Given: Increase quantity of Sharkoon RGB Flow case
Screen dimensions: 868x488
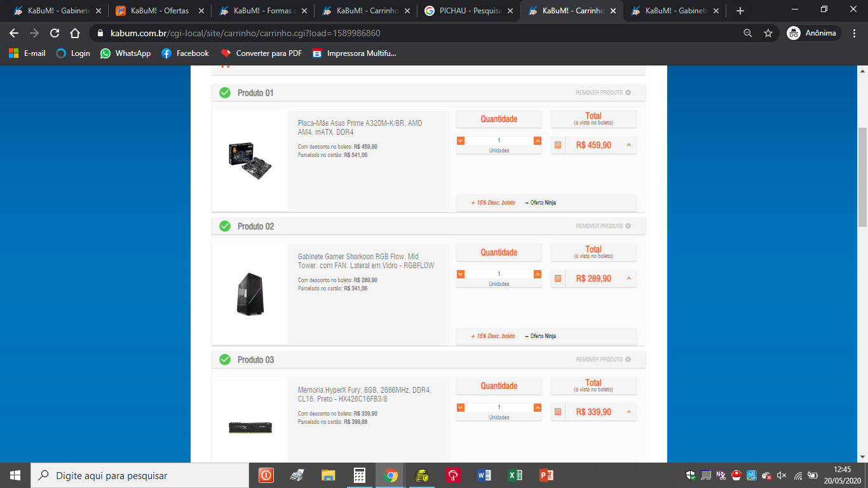Looking at the screenshot, I should click(538, 274).
